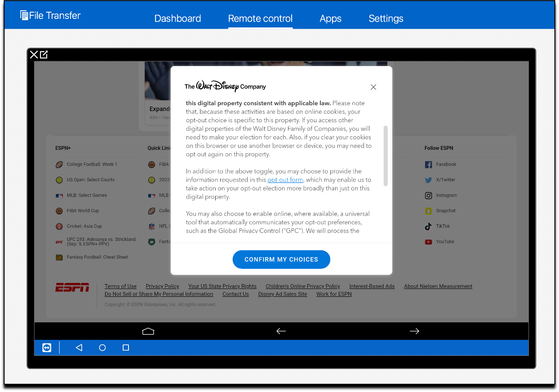Click the US Open tennis ball icon
This screenshot has height=392, width=559.
pyautogui.click(x=59, y=180)
